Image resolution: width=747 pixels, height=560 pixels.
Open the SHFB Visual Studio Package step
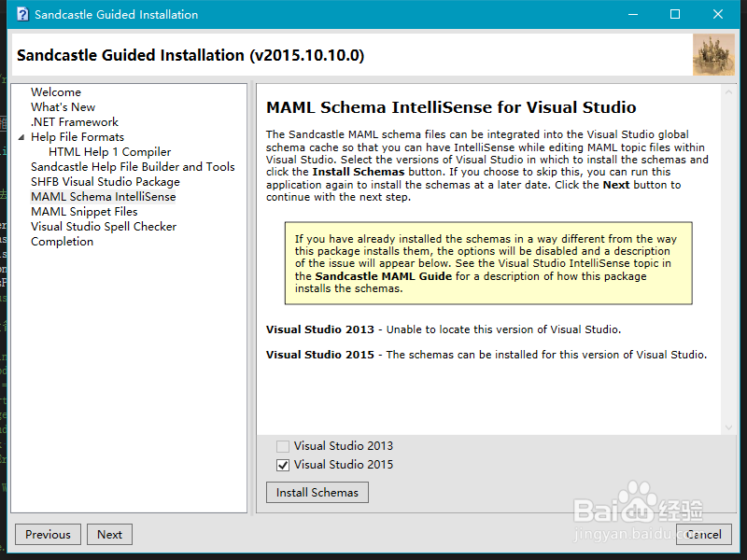click(106, 182)
